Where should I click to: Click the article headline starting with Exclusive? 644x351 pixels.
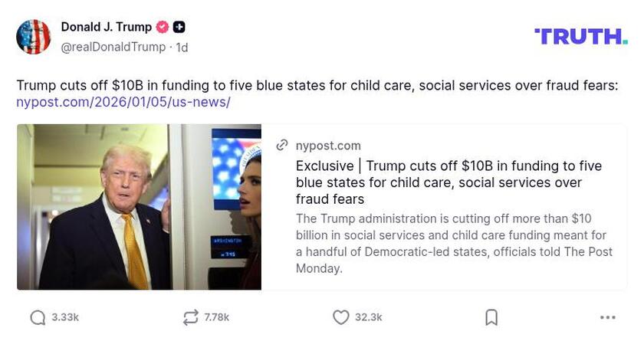[x=449, y=182]
